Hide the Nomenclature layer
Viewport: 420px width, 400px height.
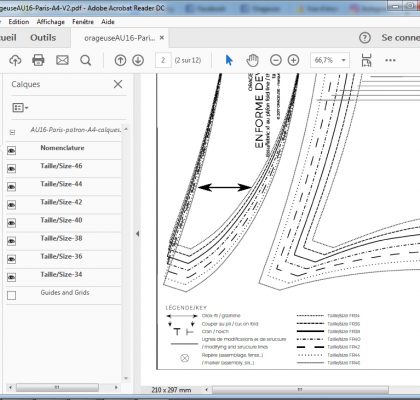(12, 151)
